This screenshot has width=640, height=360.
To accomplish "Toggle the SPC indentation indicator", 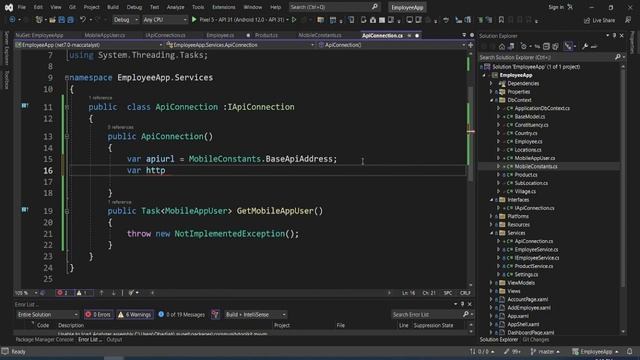I will [x=448, y=293].
